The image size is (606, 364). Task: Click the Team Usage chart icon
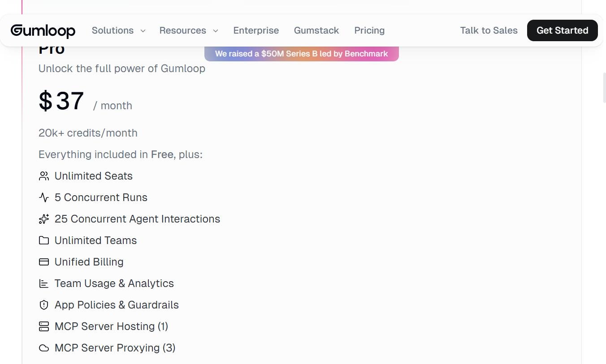point(44,283)
